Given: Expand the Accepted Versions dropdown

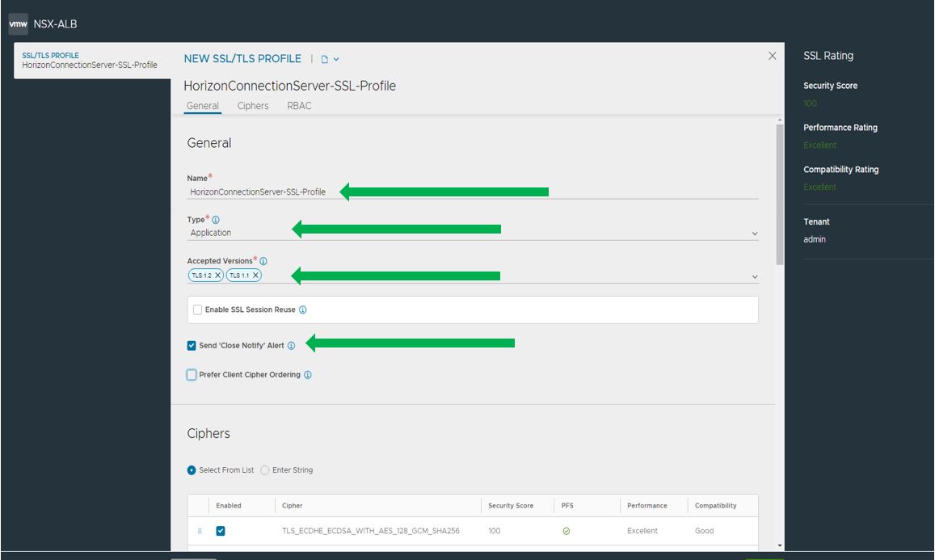Looking at the screenshot, I should (x=754, y=276).
